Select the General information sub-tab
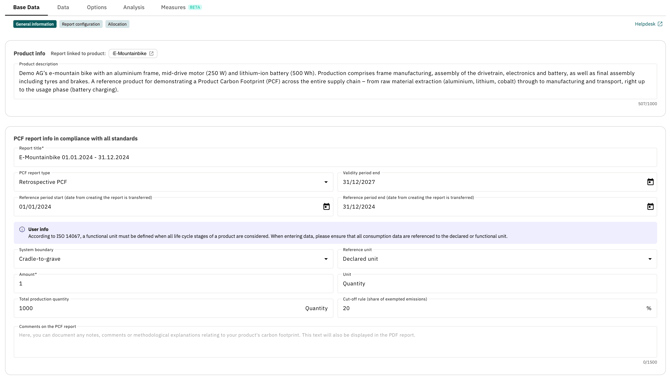Image resolution: width=670 pixels, height=381 pixels. pos(35,24)
